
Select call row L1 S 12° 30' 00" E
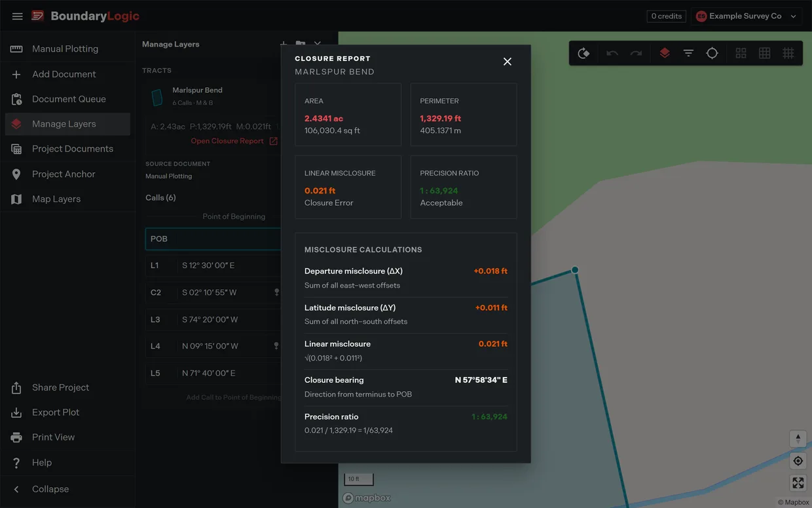[x=213, y=265]
